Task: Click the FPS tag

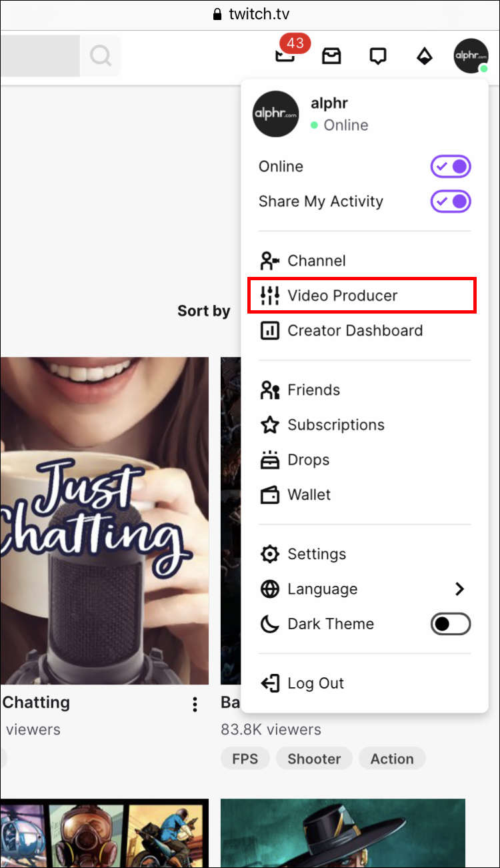Action: pos(245,759)
